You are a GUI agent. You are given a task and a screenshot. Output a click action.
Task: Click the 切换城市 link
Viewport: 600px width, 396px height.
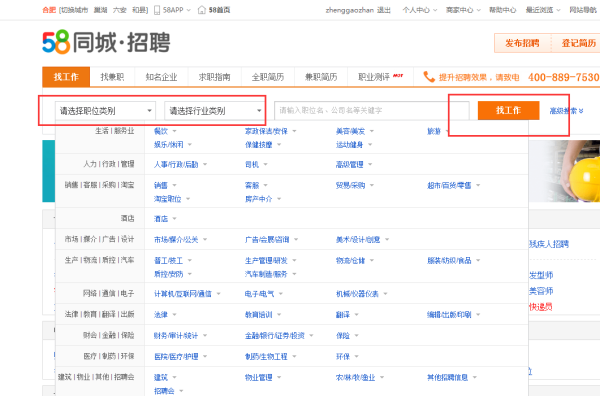[x=74, y=10]
